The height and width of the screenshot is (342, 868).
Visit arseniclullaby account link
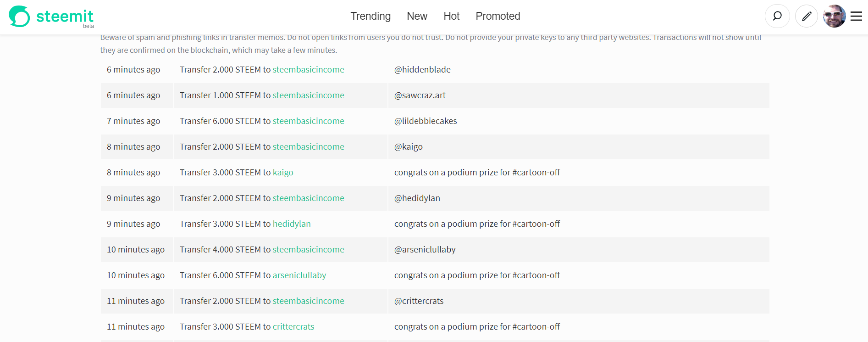tap(299, 275)
